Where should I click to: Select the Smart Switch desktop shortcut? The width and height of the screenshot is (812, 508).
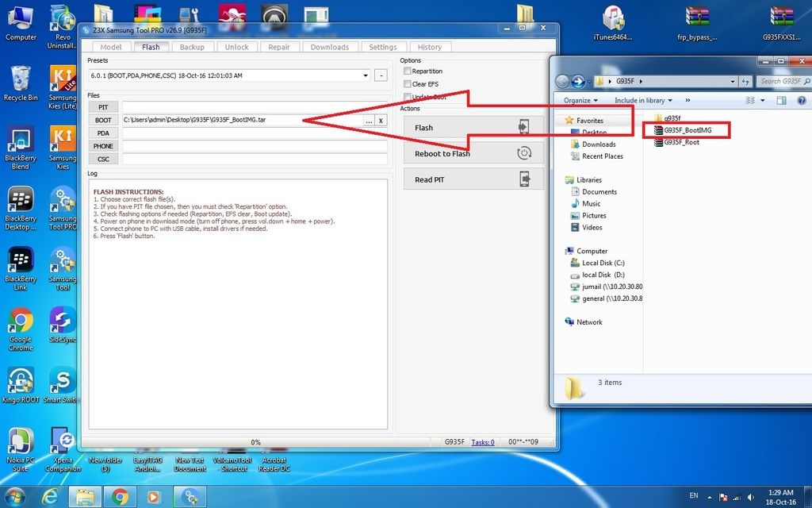point(61,386)
